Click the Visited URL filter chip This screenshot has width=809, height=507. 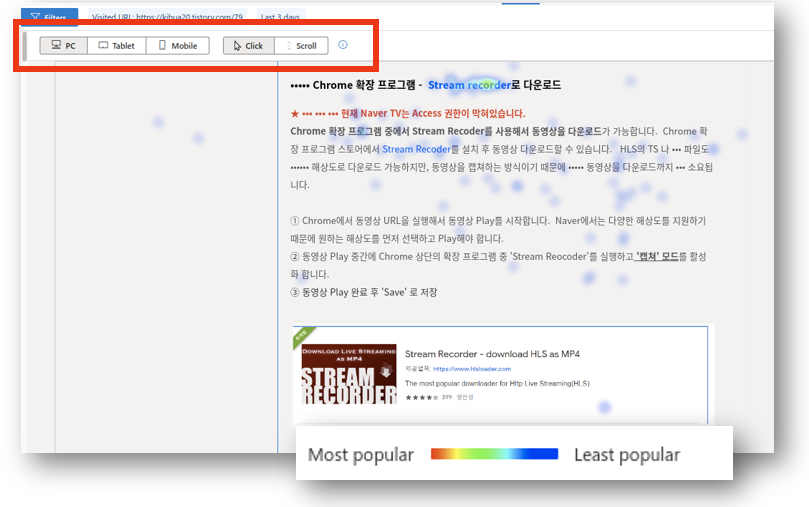pyautogui.click(x=167, y=17)
